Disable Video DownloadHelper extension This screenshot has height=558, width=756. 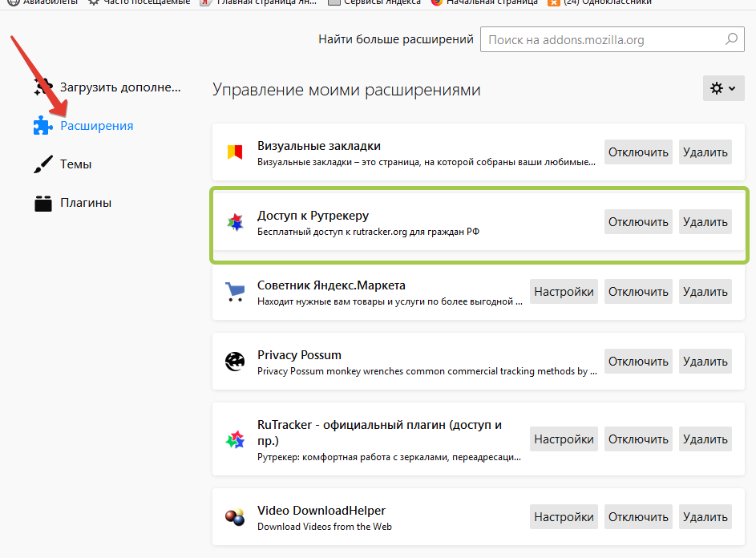[x=638, y=517]
